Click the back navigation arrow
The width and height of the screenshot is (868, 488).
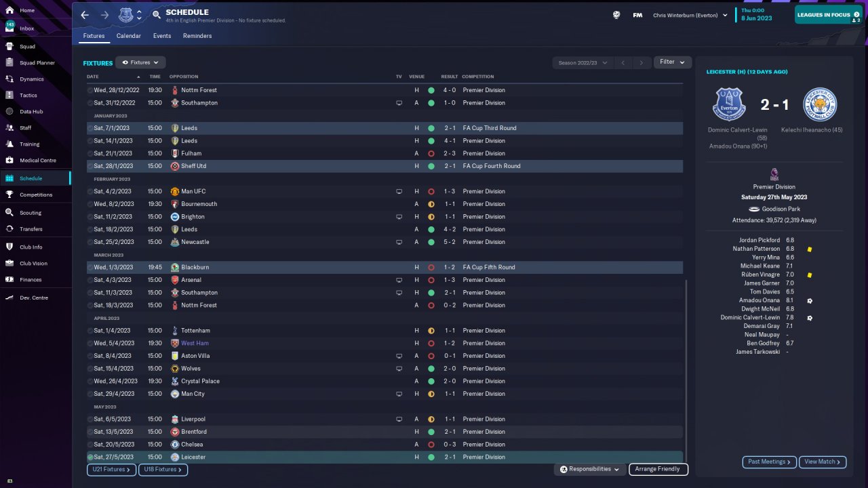pos(84,15)
